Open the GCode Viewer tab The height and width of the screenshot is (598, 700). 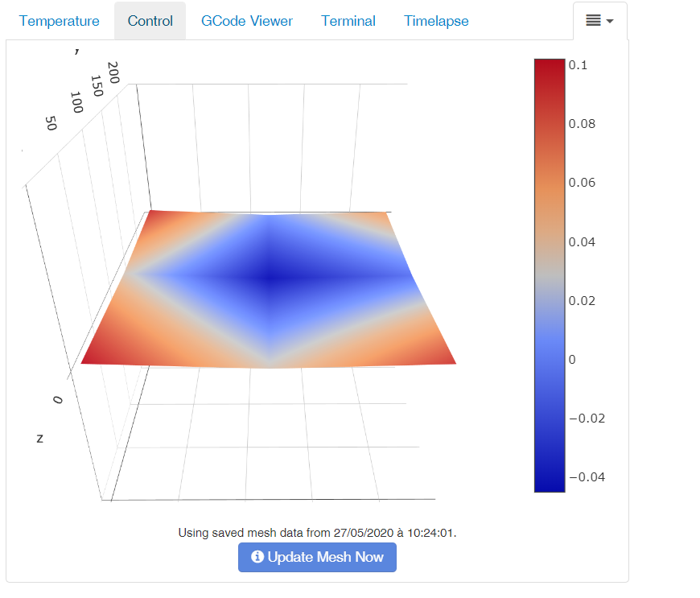[247, 21]
